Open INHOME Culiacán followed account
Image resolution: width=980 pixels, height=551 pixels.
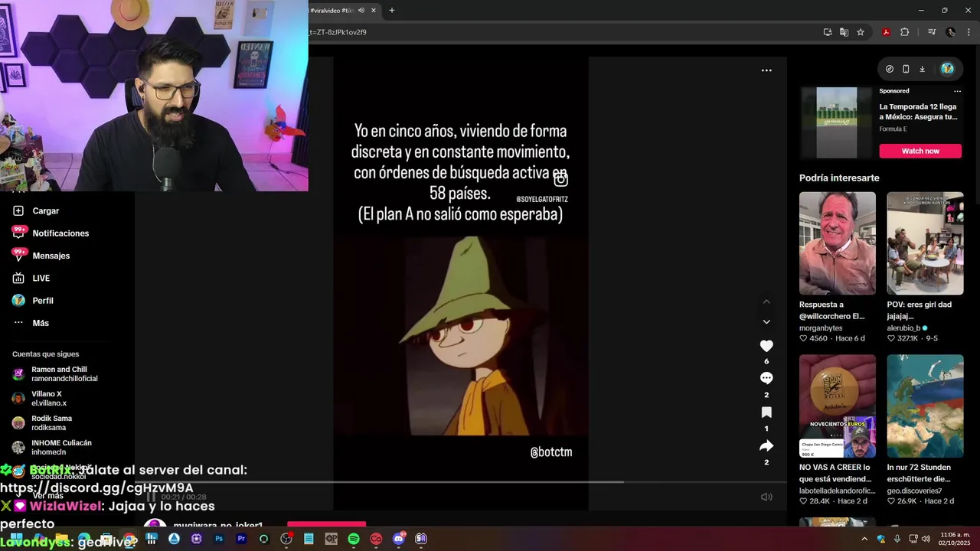[x=52, y=448]
